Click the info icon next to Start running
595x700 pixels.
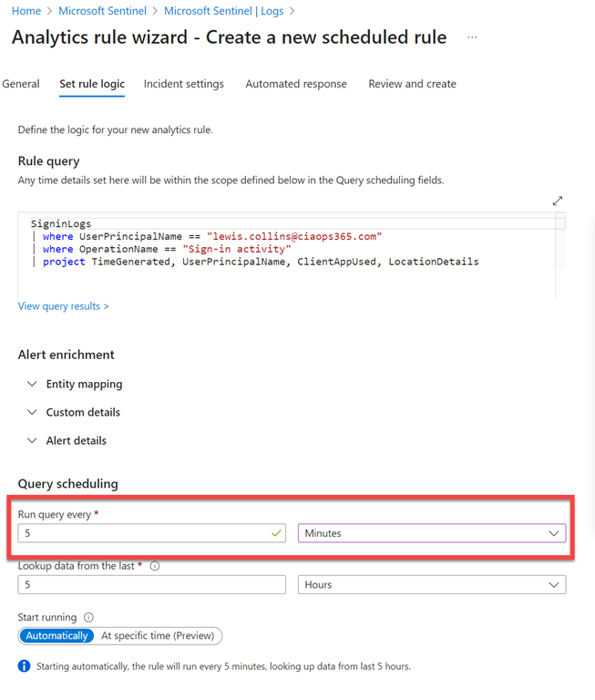(88, 617)
